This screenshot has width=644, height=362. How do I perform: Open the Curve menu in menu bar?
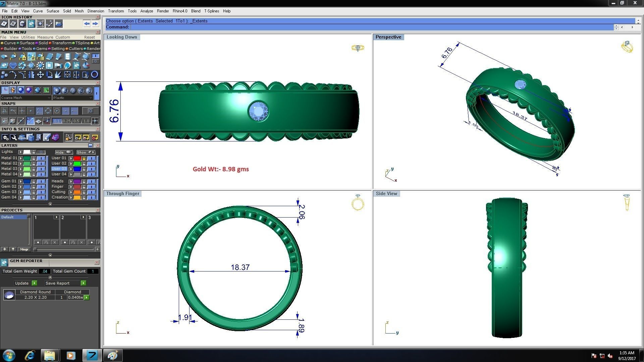pyautogui.click(x=38, y=11)
